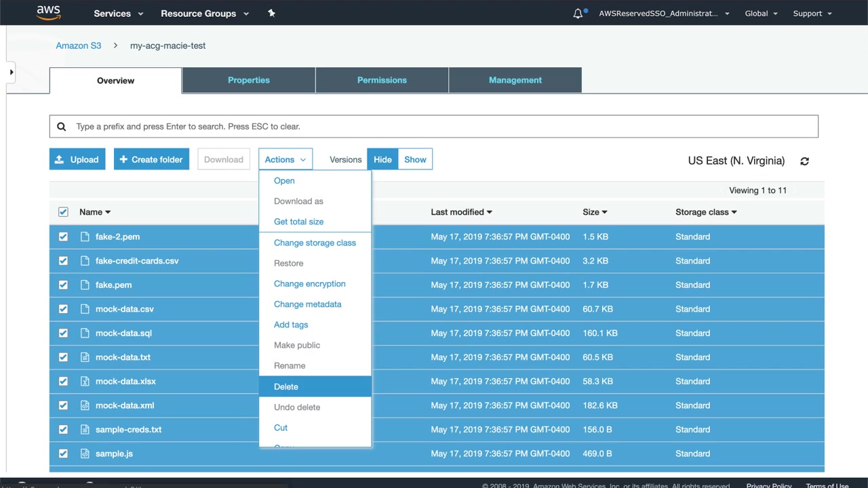Switch to the Management tab
Screen dimensions: 868x488
coord(515,80)
